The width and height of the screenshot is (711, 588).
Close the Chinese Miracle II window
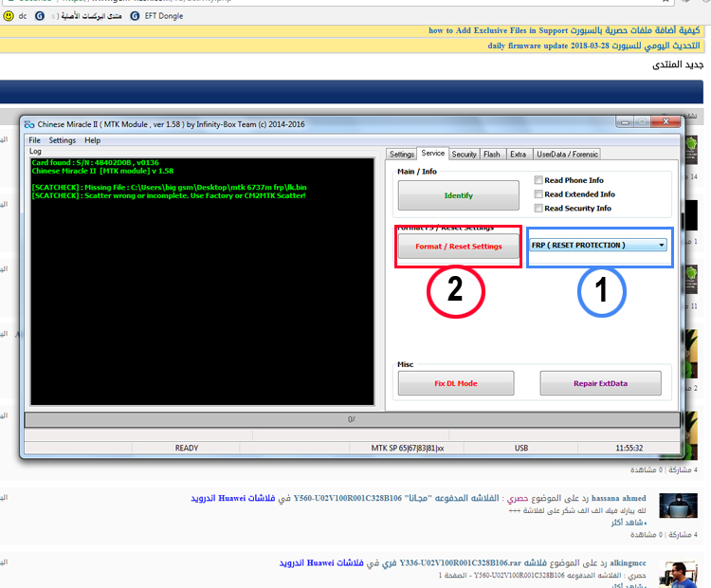click(x=666, y=121)
